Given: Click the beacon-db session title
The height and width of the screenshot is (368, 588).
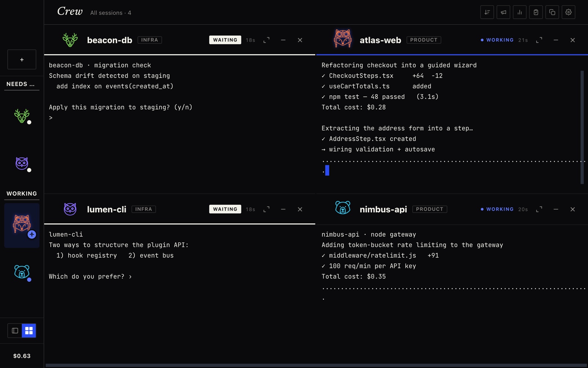Looking at the screenshot, I should [110, 40].
